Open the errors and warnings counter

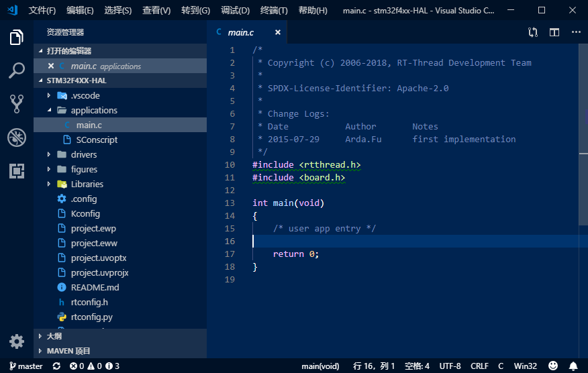point(95,366)
